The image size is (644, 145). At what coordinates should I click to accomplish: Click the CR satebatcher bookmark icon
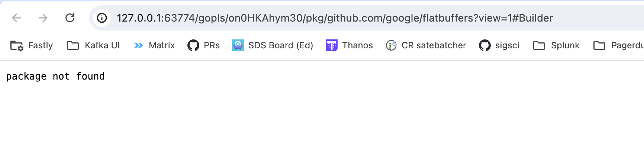click(x=391, y=45)
